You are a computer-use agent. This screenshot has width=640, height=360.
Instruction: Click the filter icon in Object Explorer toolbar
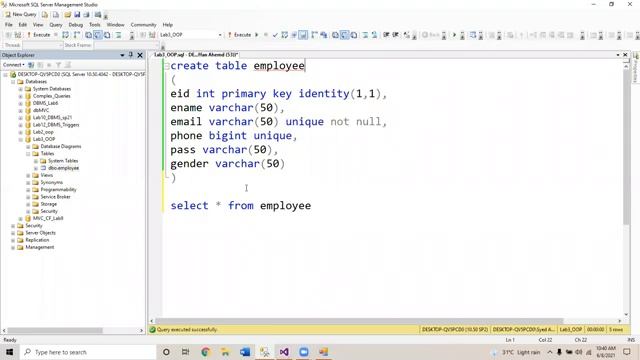click(x=58, y=65)
